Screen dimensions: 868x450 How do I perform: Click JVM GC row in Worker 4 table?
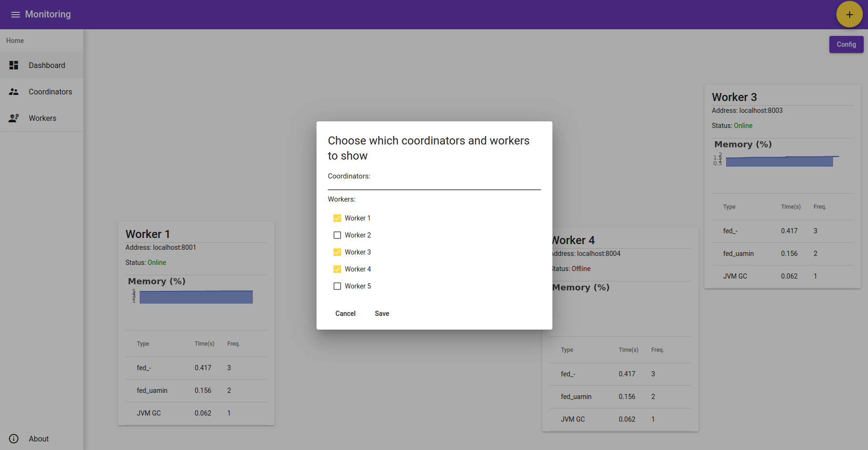tap(620, 419)
